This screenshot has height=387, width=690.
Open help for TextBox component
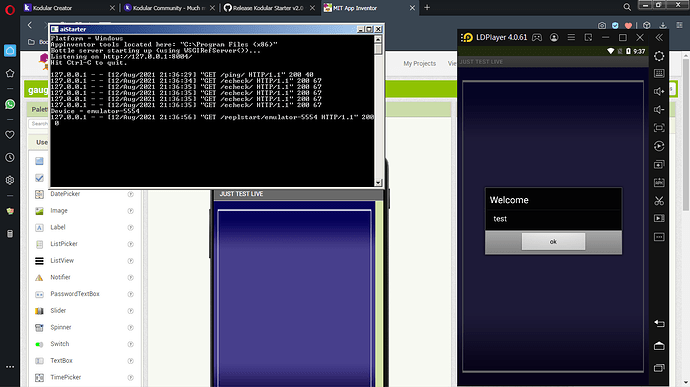click(131, 361)
